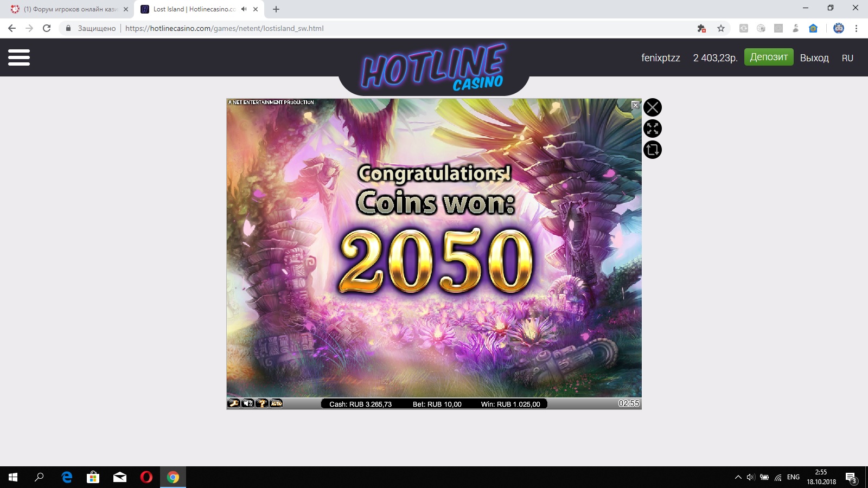Click the Win: RUB 1.025,00 readout
This screenshot has height=488, width=868.
pyautogui.click(x=510, y=404)
